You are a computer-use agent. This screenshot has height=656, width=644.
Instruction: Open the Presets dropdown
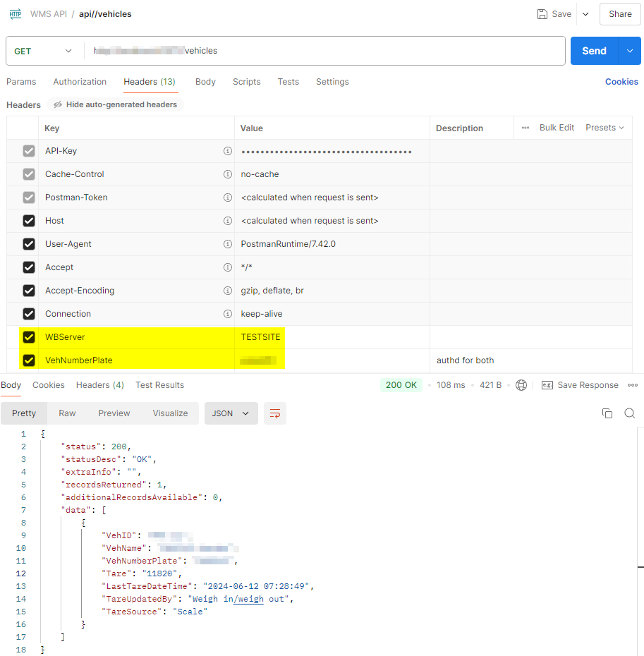(604, 128)
